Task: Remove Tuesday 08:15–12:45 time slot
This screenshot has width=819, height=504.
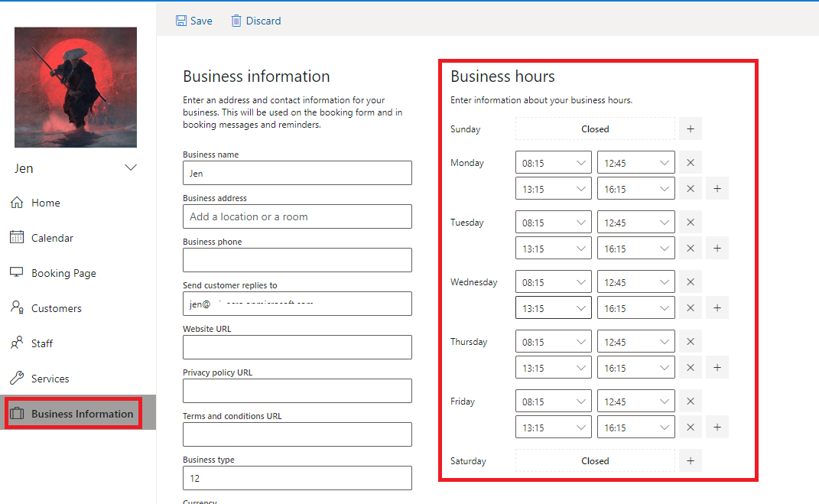Action: click(691, 222)
